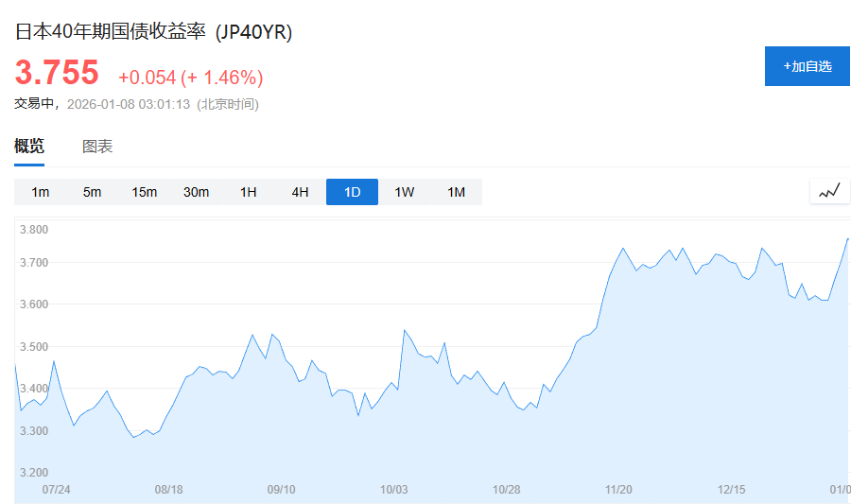Change chart to 1W weekly interval

point(404,192)
